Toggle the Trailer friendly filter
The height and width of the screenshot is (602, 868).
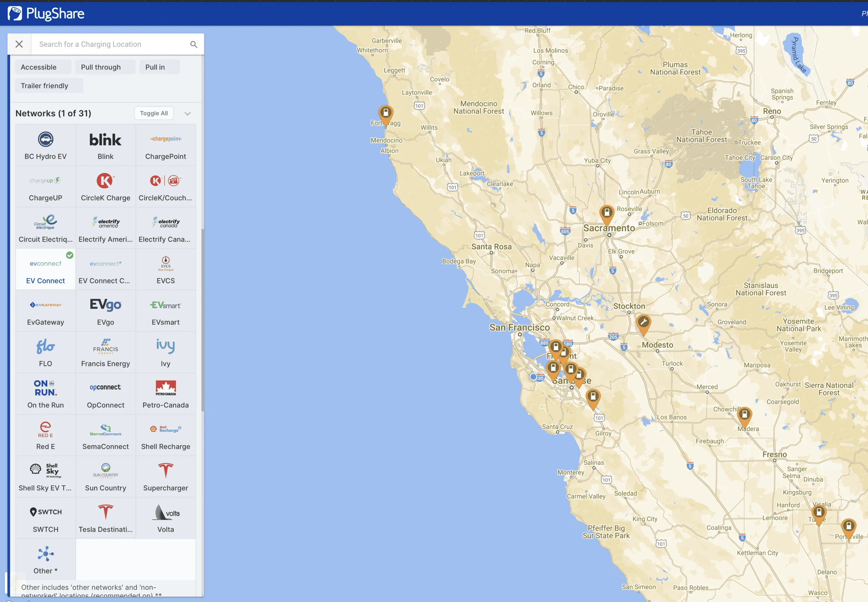(49, 86)
